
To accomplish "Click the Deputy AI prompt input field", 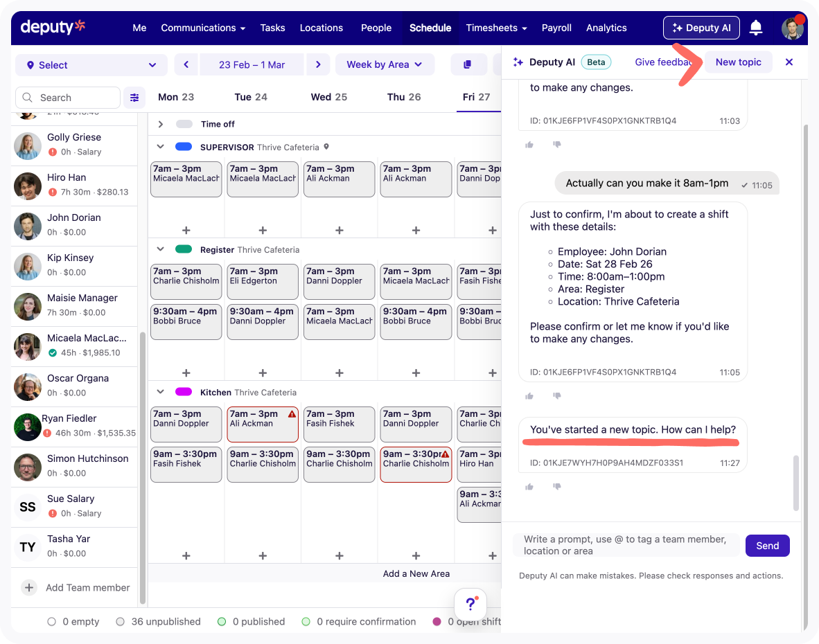I will (x=626, y=545).
